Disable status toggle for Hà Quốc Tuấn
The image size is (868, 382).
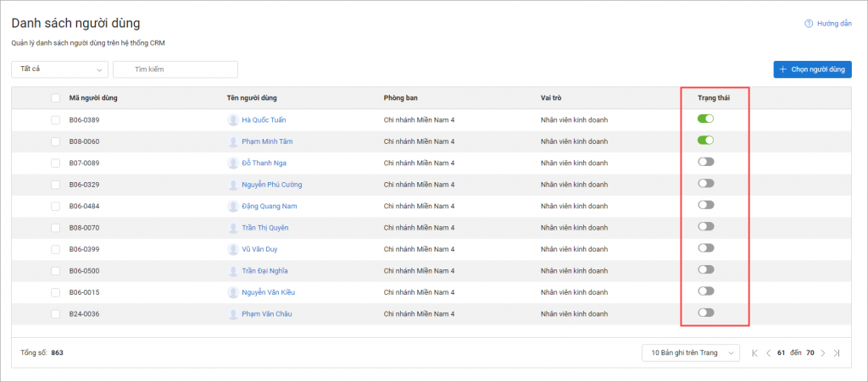706,119
